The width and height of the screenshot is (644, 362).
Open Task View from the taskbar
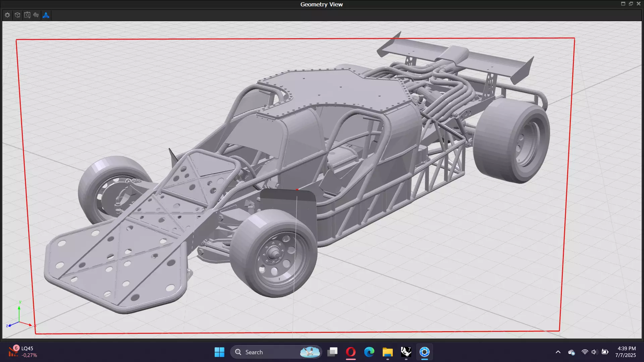(x=332, y=352)
